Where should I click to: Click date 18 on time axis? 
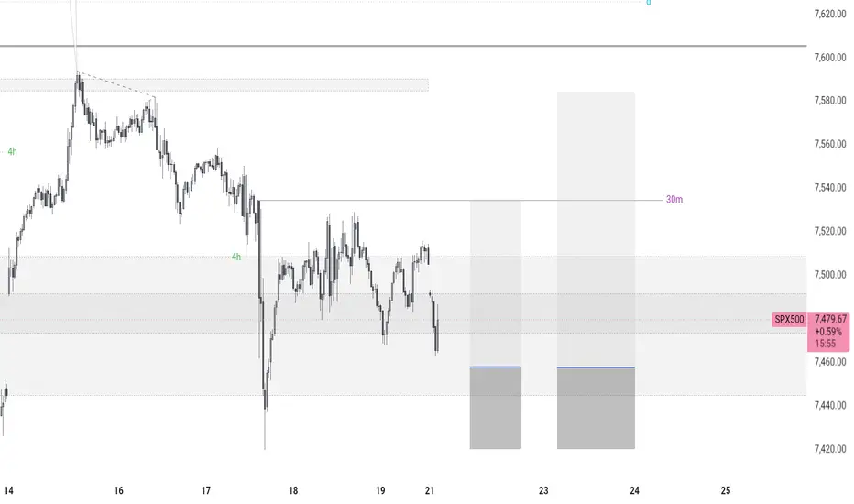(293, 490)
